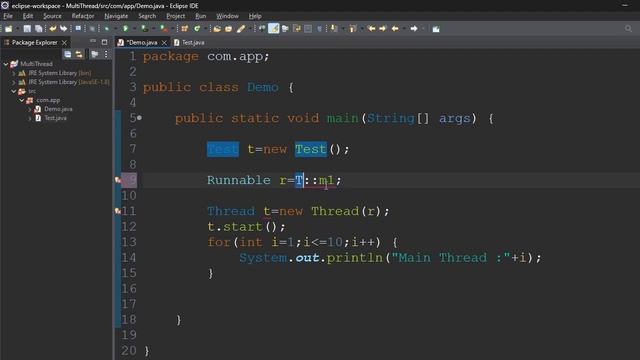Maximize the Package Explorer view
Screen dimensions: 640x360
[x=104, y=42]
